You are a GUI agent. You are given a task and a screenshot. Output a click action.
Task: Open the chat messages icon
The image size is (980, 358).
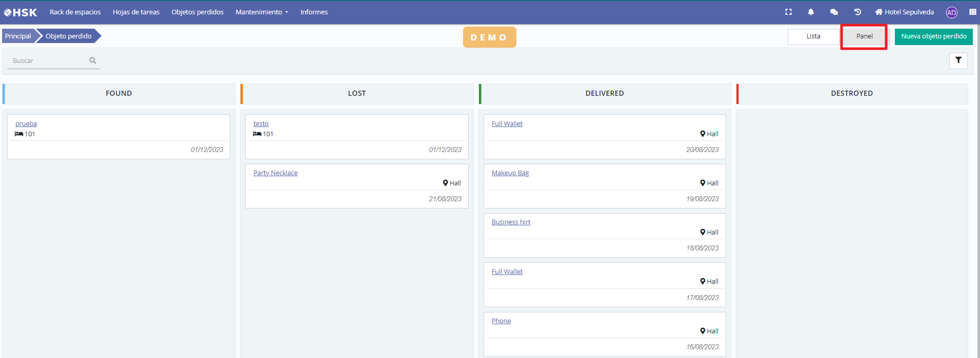[834, 12]
